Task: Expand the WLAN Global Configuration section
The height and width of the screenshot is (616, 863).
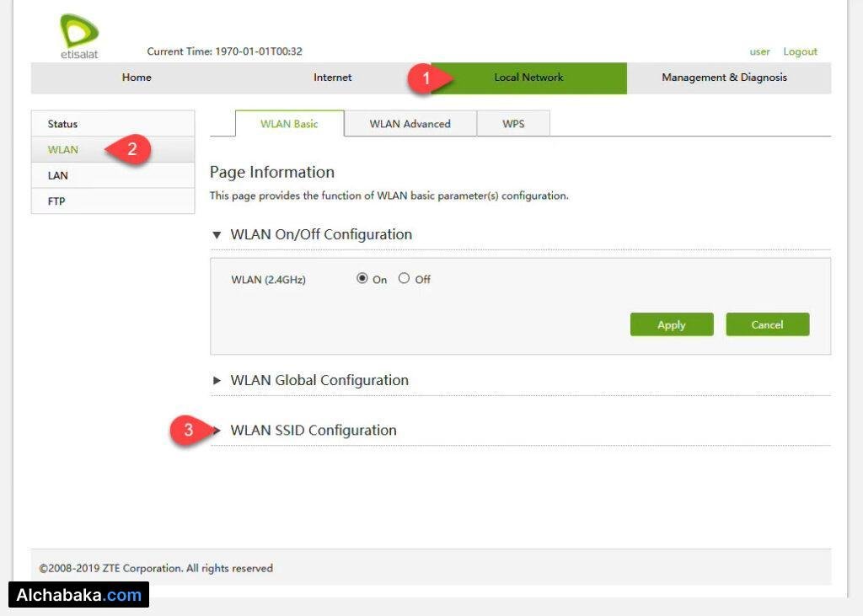Action: coord(319,380)
